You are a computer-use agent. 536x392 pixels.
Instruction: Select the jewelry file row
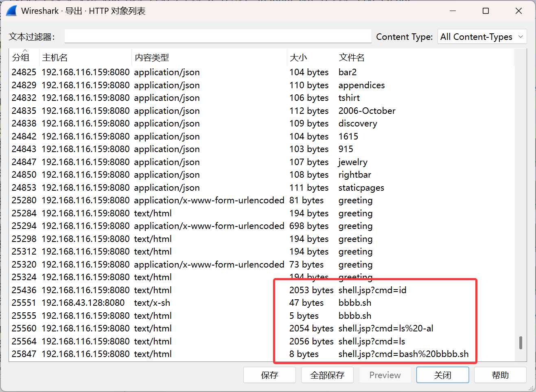click(x=261, y=162)
